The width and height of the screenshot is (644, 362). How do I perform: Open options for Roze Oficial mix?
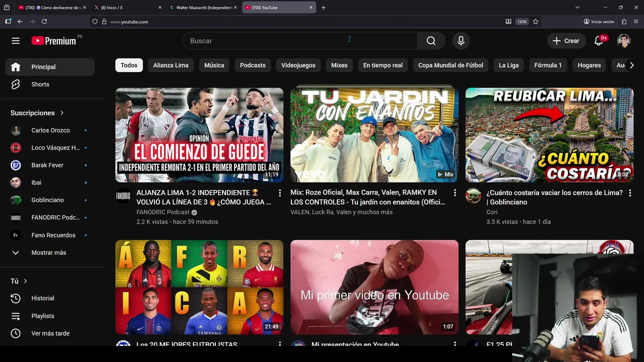click(455, 193)
